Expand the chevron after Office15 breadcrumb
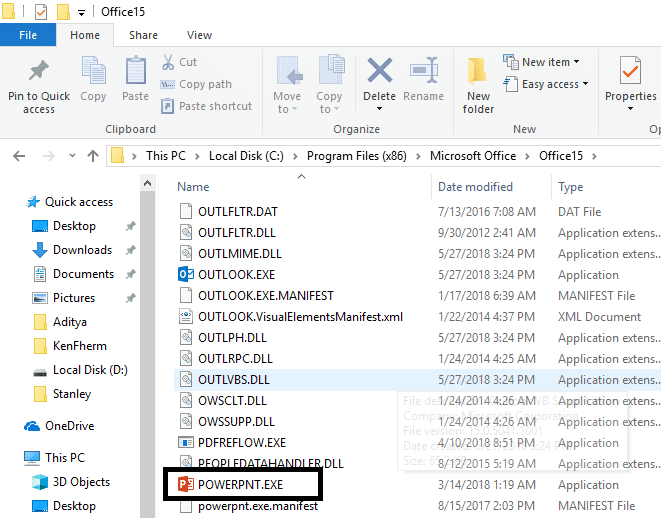Screen dimensions: 661x518 click(594, 156)
